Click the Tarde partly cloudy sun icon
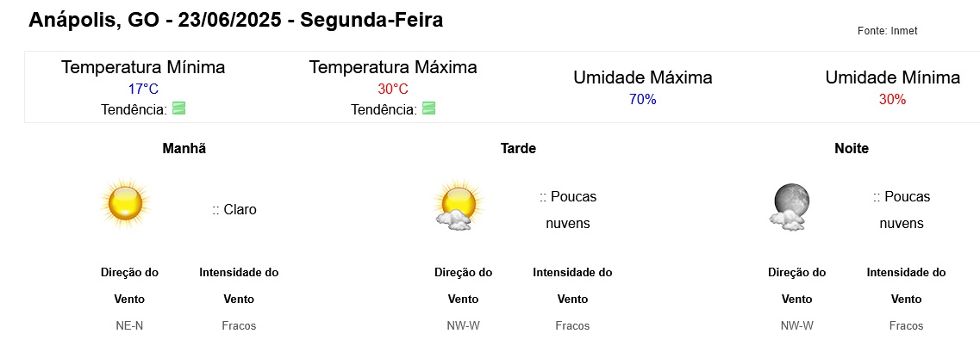Image resolution: width=980 pixels, height=346 pixels. tap(459, 206)
